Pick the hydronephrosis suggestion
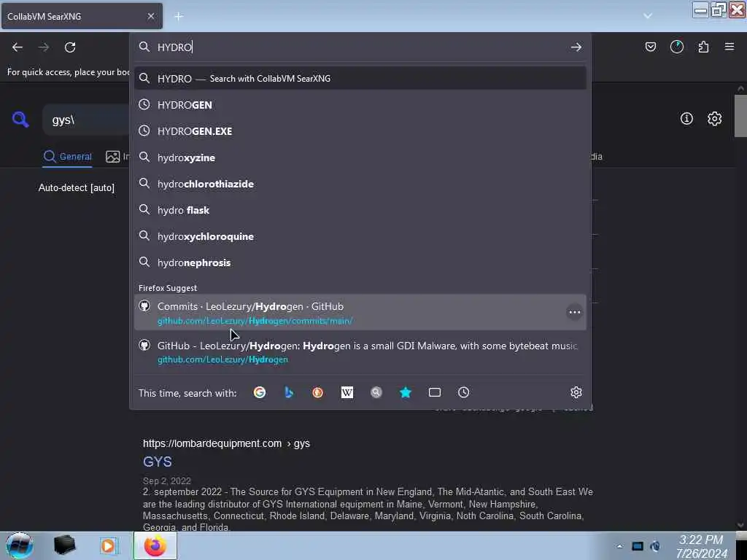Viewport: 747px width, 560px height. [360, 262]
